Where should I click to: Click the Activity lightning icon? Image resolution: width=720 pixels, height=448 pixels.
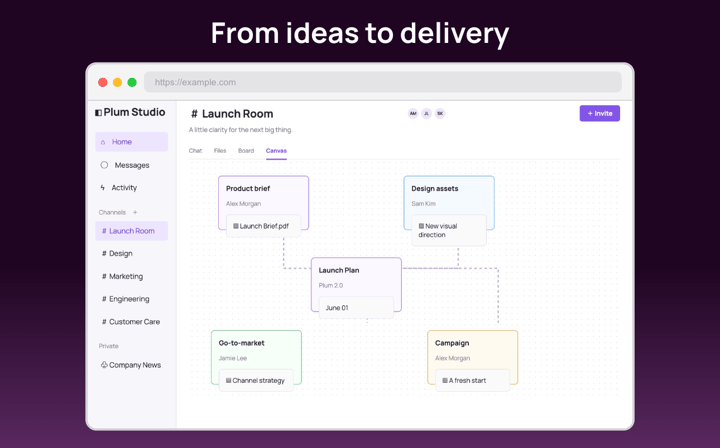tap(102, 187)
